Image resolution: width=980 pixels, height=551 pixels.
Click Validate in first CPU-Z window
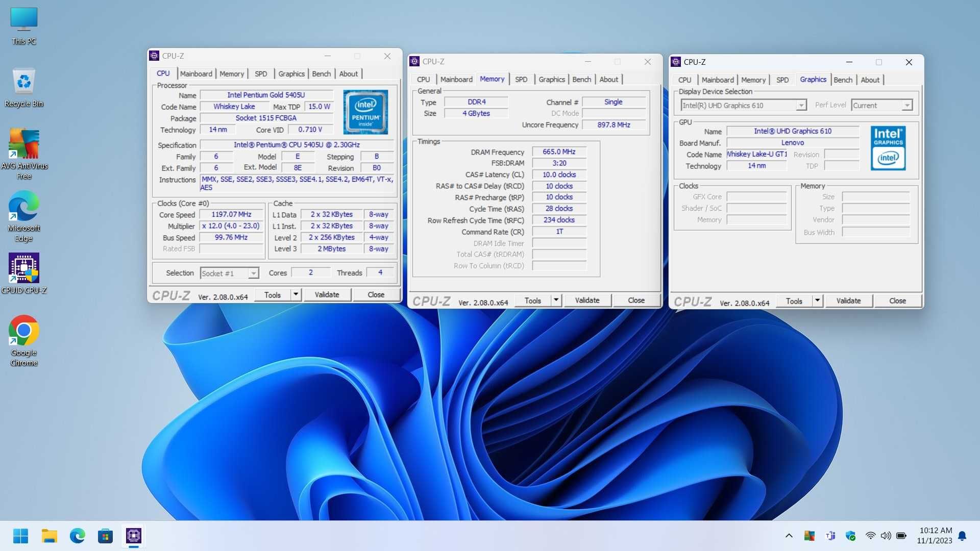[327, 295]
